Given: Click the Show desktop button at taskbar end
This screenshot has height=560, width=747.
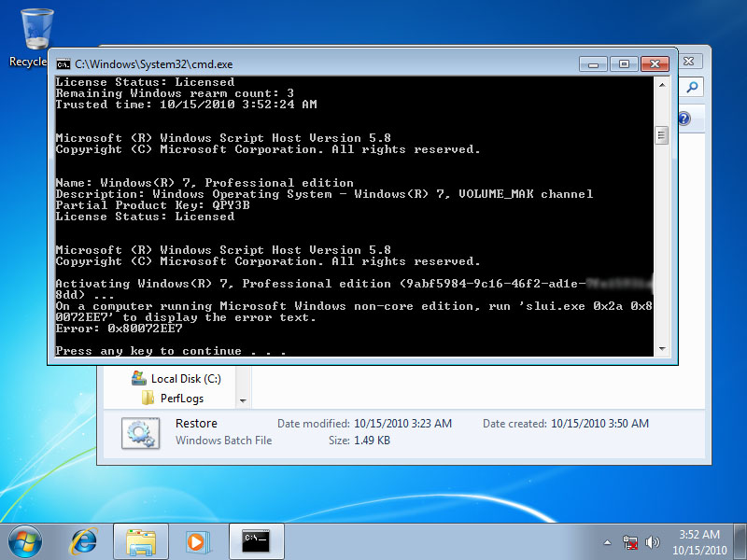Looking at the screenshot, I should pyautogui.click(x=740, y=542).
